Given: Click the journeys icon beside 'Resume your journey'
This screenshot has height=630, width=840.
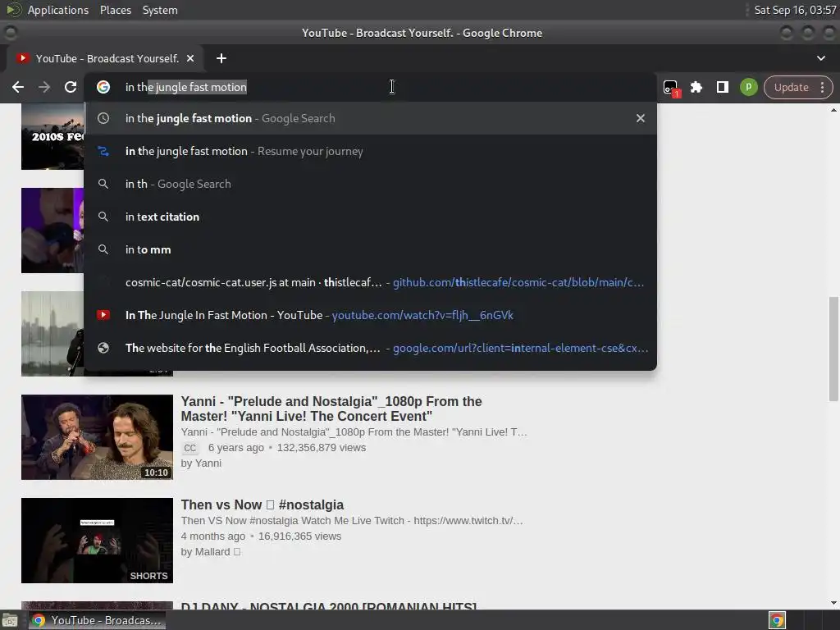Looking at the screenshot, I should coord(103,151).
